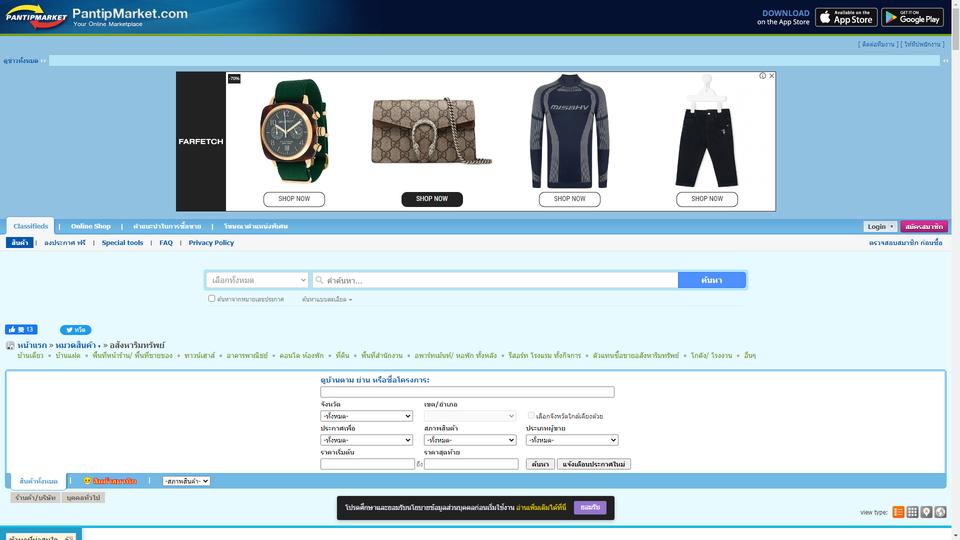The height and width of the screenshot is (540, 960).
Task: Tick the search-by-ad-number checkbox
Action: coord(211,299)
